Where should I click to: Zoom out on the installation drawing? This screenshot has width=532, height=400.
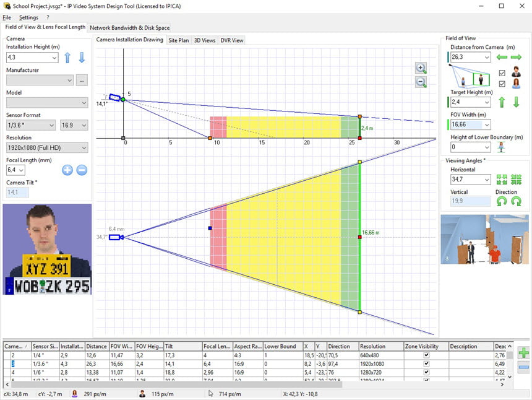421,82
